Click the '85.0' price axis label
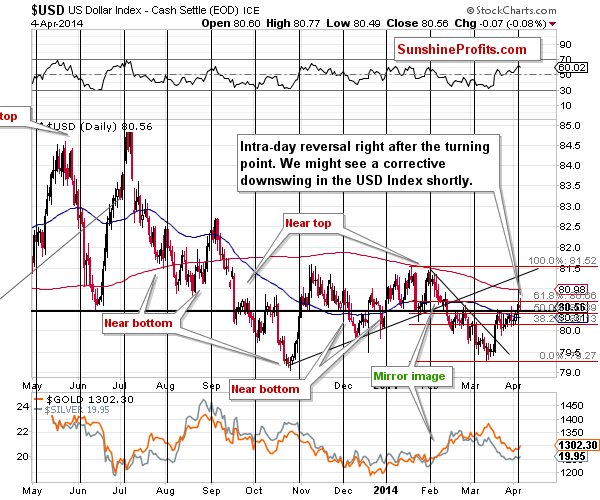The height and width of the screenshot is (500, 600). [x=570, y=126]
